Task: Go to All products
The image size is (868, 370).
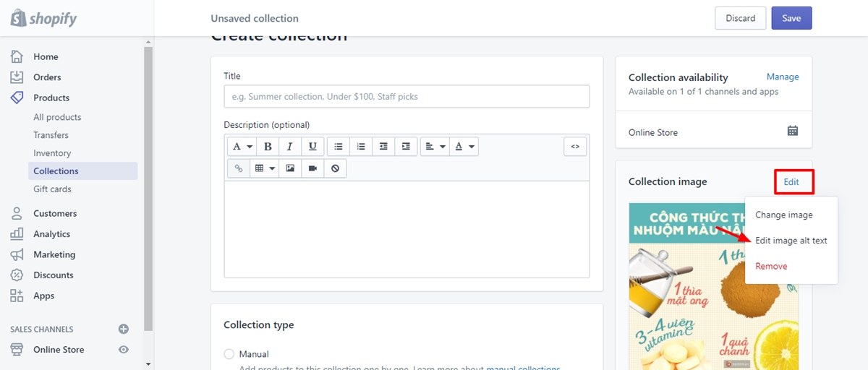Action: tap(57, 117)
